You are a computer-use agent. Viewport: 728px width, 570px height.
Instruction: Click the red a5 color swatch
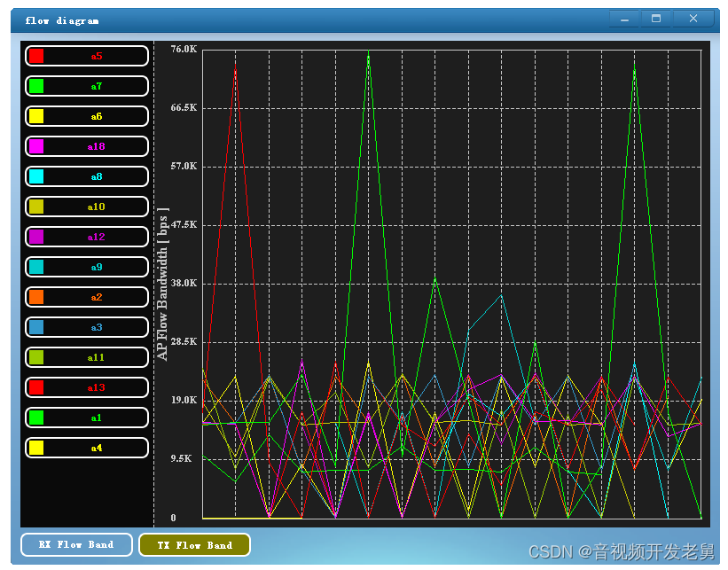pos(36,56)
